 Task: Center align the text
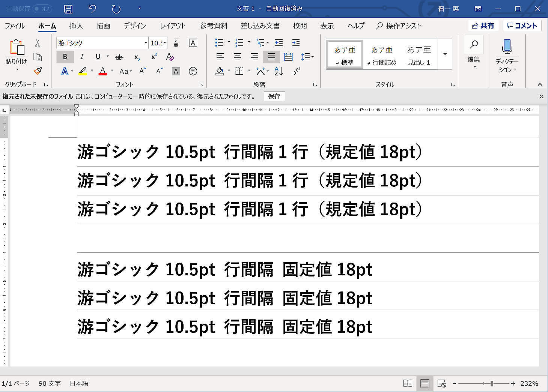[x=237, y=57]
